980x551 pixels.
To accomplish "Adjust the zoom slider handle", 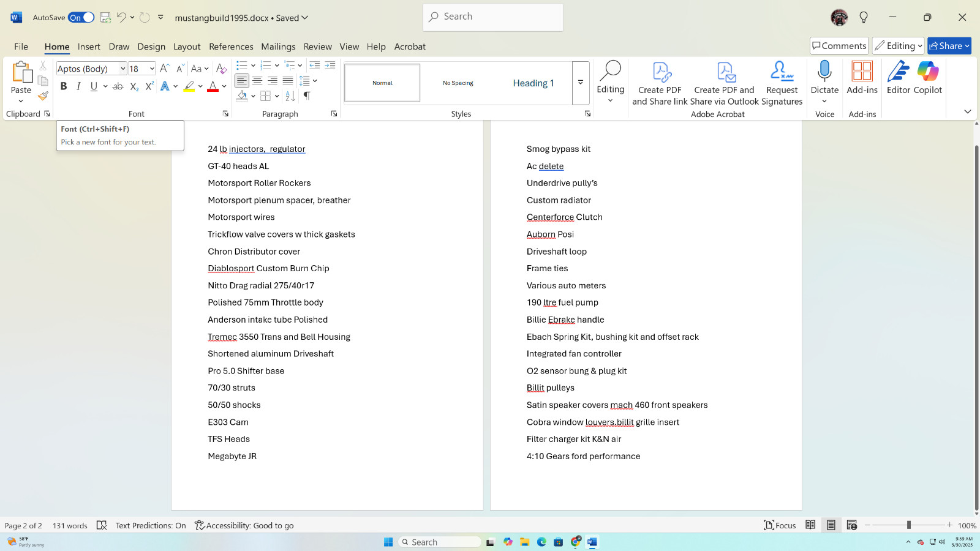I will (x=909, y=525).
